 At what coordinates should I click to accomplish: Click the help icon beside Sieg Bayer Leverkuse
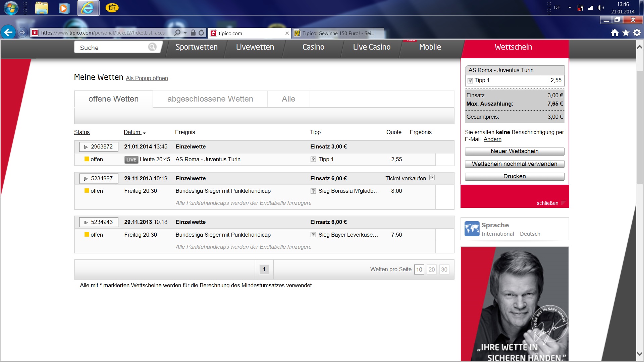313,235
